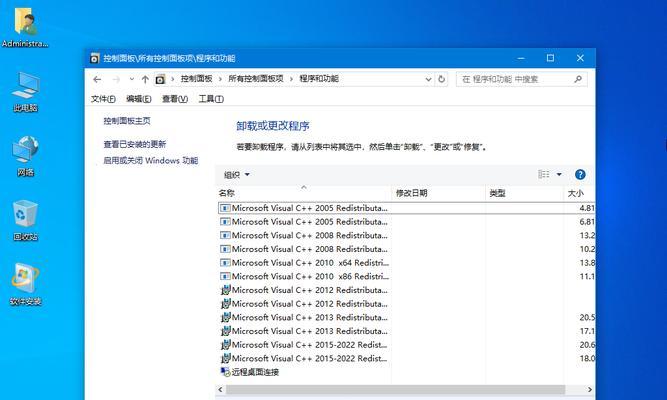Click 所有控制面板项 breadcrumb
This screenshot has height=400, width=667.
[x=256, y=79]
